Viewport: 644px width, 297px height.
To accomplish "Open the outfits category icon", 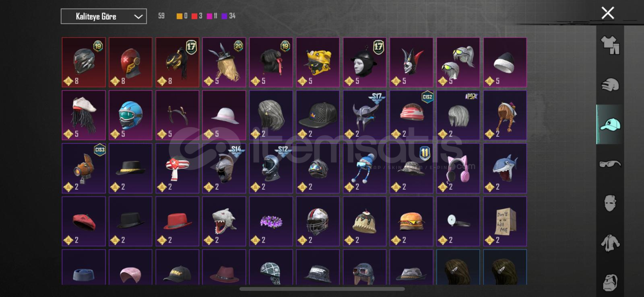I will [x=610, y=45].
